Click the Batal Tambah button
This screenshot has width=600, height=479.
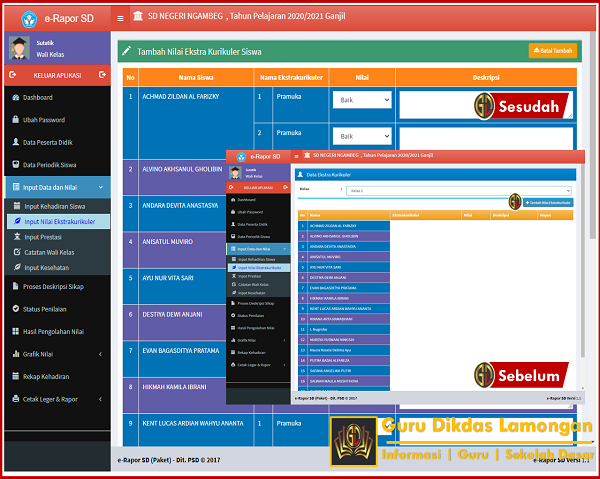(x=553, y=51)
